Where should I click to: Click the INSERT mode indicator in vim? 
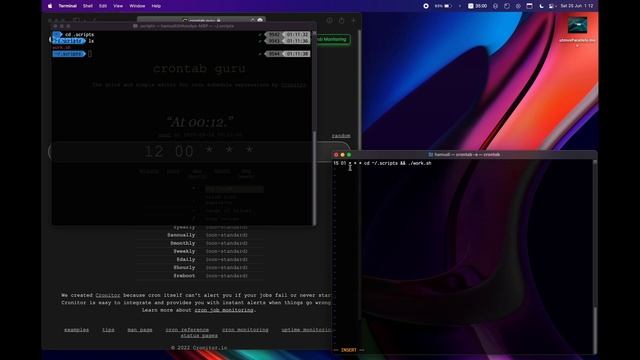349,350
